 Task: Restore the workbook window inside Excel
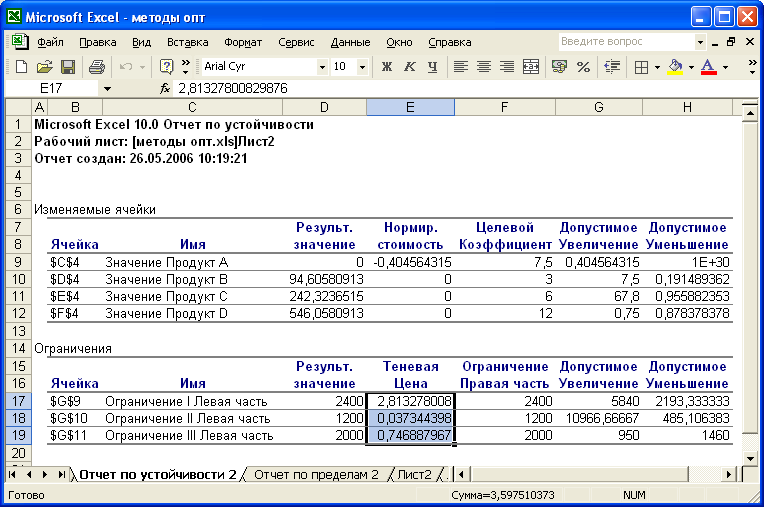click(x=731, y=42)
